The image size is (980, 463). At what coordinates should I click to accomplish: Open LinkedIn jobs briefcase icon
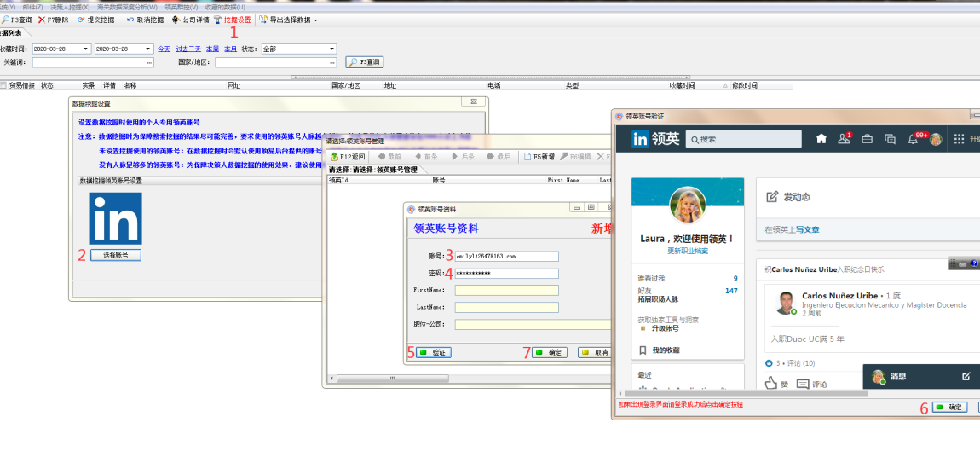(867, 139)
